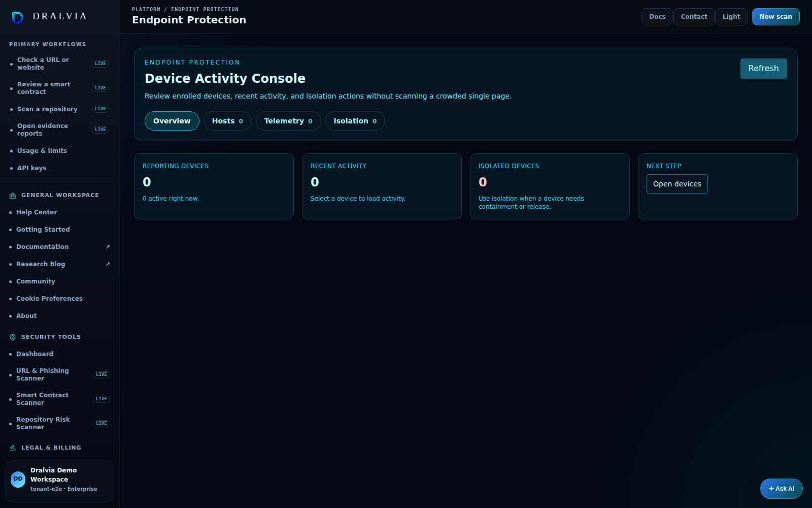Open the Documentation link
This screenshot has width=812, height=508.
click(59, 247)
